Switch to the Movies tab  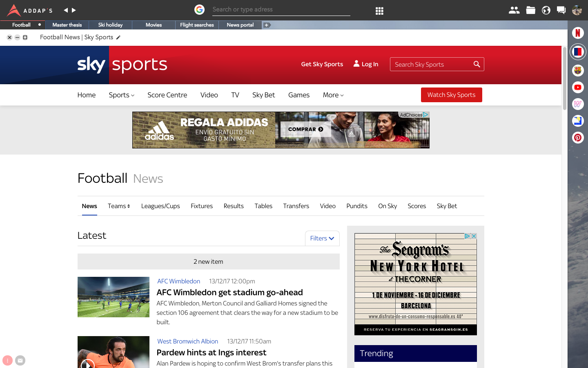coord(154,25)
